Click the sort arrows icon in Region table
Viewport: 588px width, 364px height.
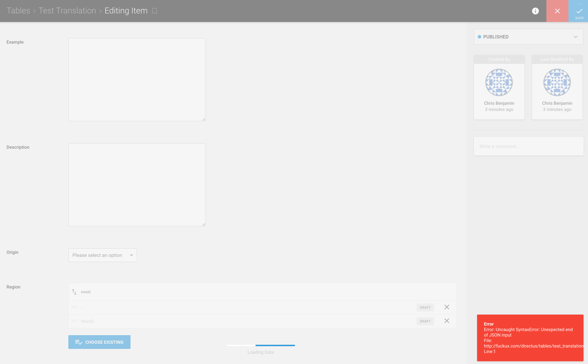pyautogui.click(x=74, y=292)
